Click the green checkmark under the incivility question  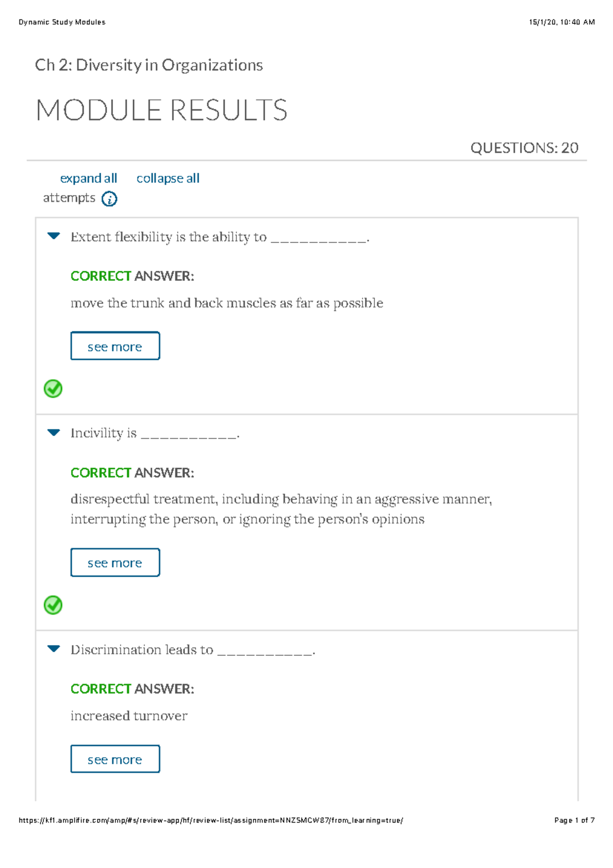[53, 606]
